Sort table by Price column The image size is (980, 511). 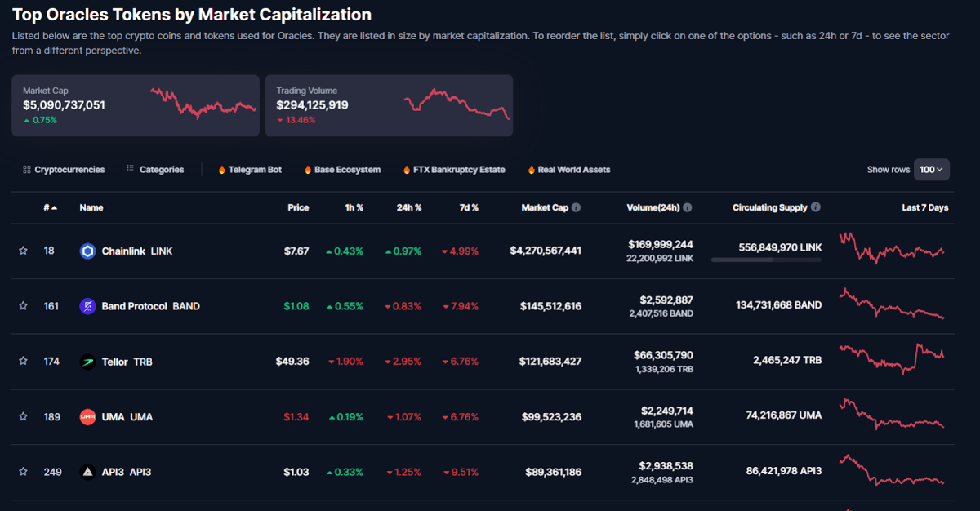[298, 207]
